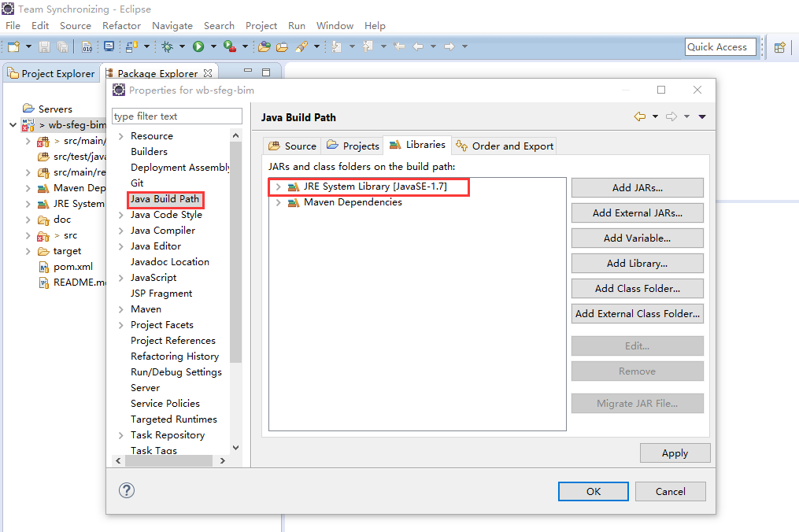Select Deployment Assembly in properties tree
Image resolution: width=799 pixels, height=532 pixels.
(x=180, y=168)
